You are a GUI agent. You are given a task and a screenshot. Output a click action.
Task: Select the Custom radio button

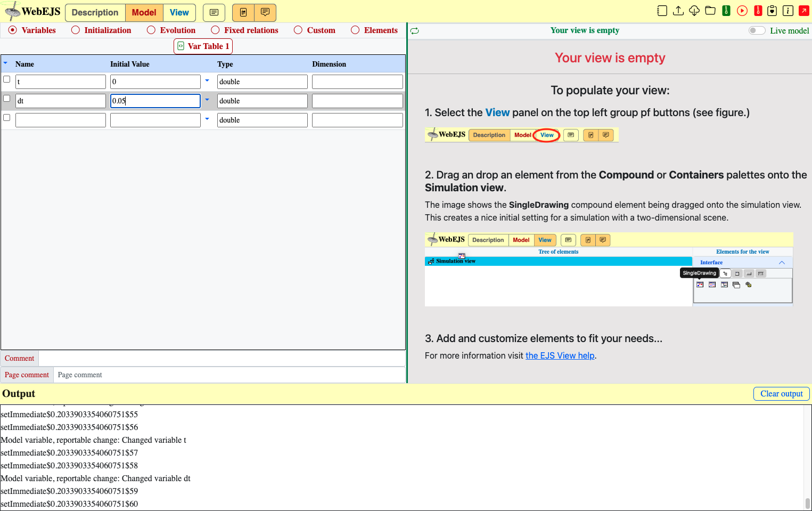pyautogui.click(x=298, y=30)
